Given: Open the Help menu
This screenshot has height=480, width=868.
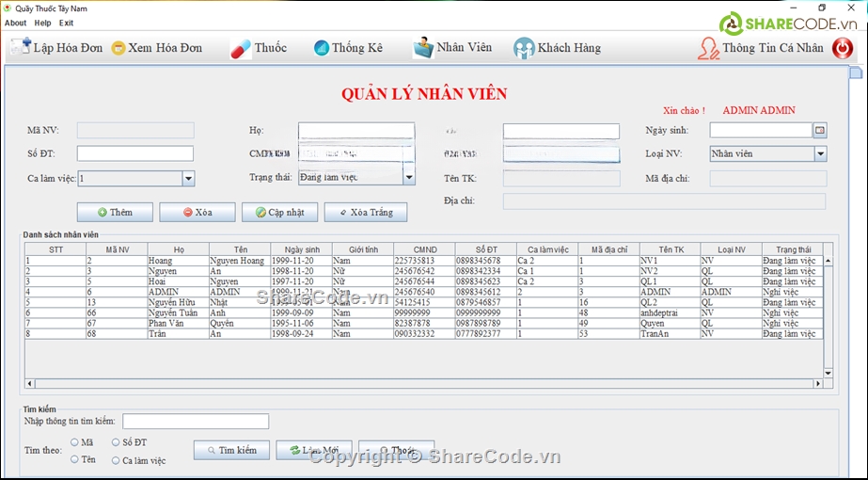Looking at the screenshot, I should click(42, 23).
